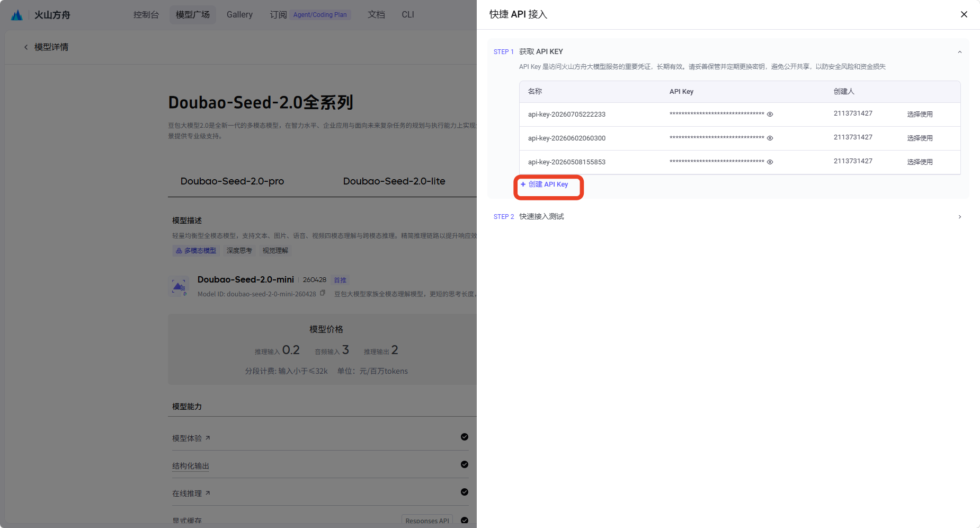
Task: Click the Volcano Ark logo icon
Action: coord(17,15)
